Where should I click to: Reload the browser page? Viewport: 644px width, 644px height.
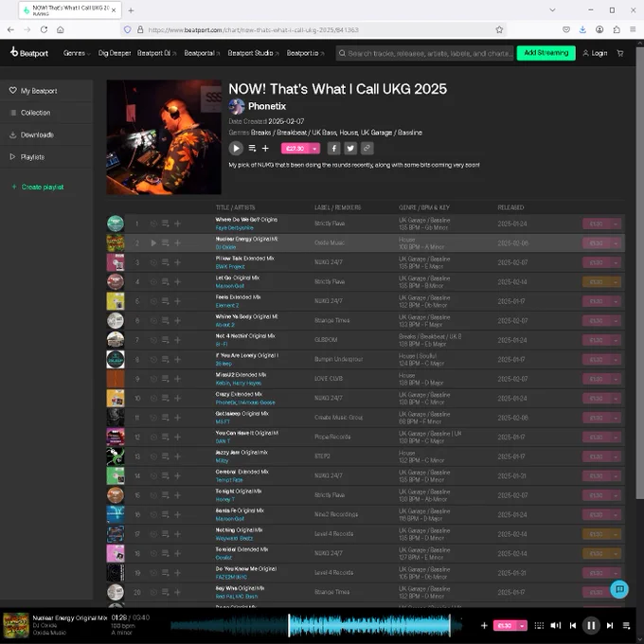[x=44, y=29]
